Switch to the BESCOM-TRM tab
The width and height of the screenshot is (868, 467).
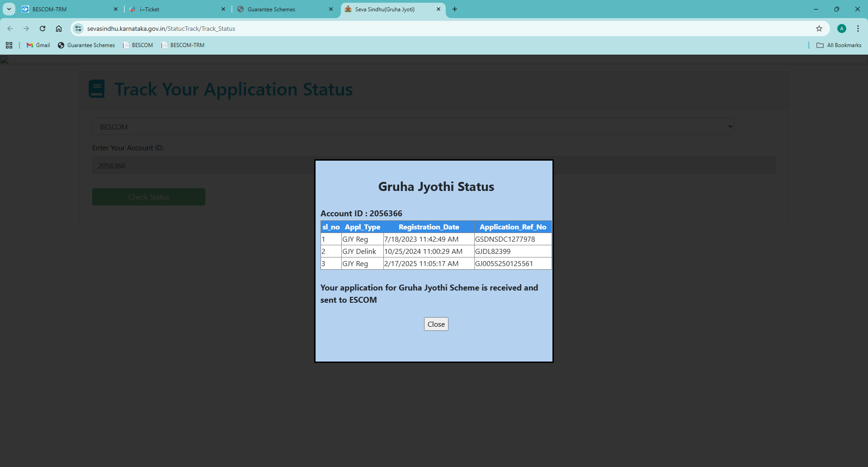pyautogui.click(x=68, y=9)
